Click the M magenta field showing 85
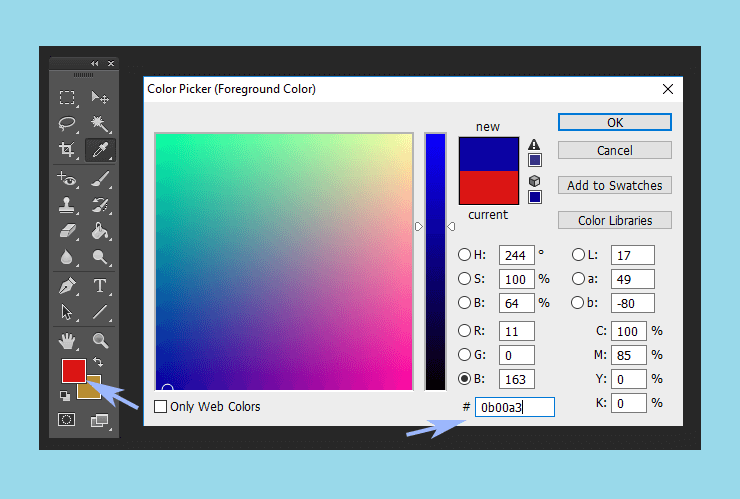Image resolution: width=740 pixels, height=499 pixels. pyautogui.click(x=629, y=355)
